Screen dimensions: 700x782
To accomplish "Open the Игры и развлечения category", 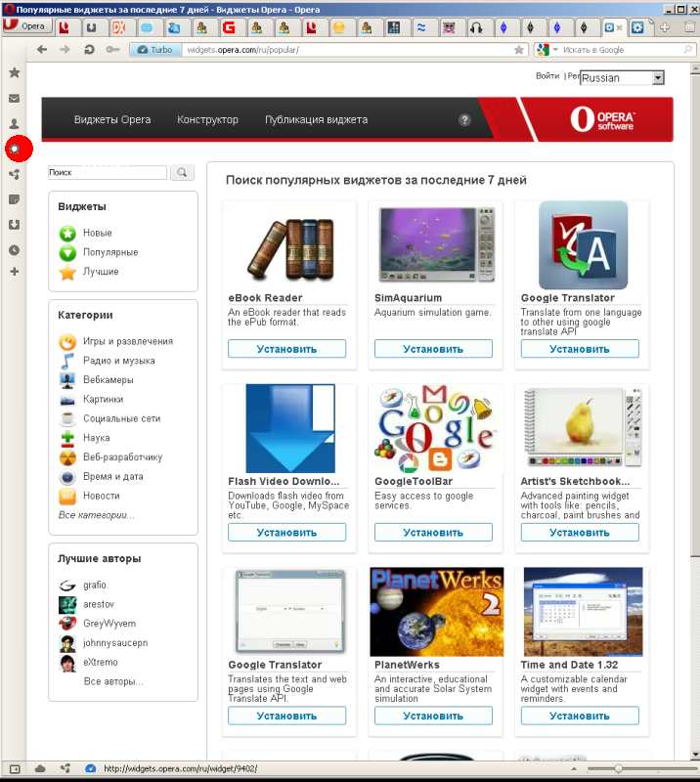I will (x=128, y=341).
